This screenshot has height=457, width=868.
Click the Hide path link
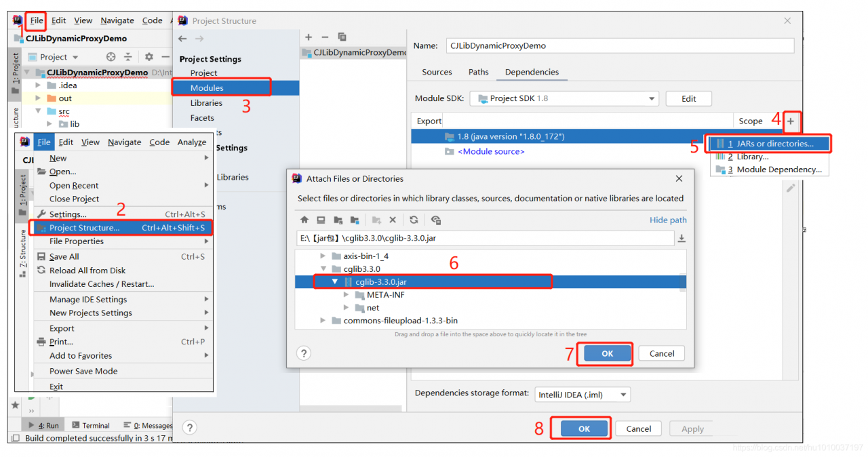coord(667,220)
